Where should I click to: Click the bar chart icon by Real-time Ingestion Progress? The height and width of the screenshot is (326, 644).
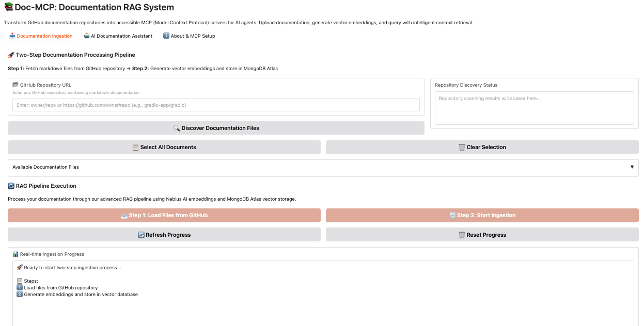click(15, 254)
